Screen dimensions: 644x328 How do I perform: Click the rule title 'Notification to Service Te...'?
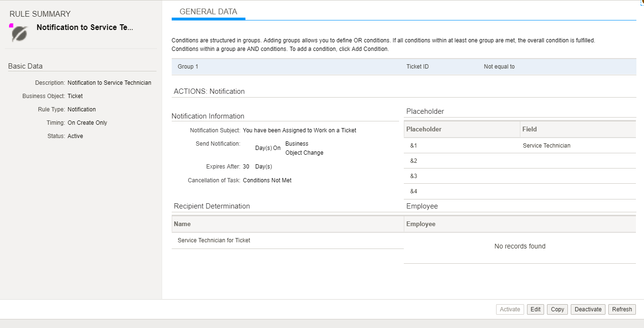coord(85,27)
